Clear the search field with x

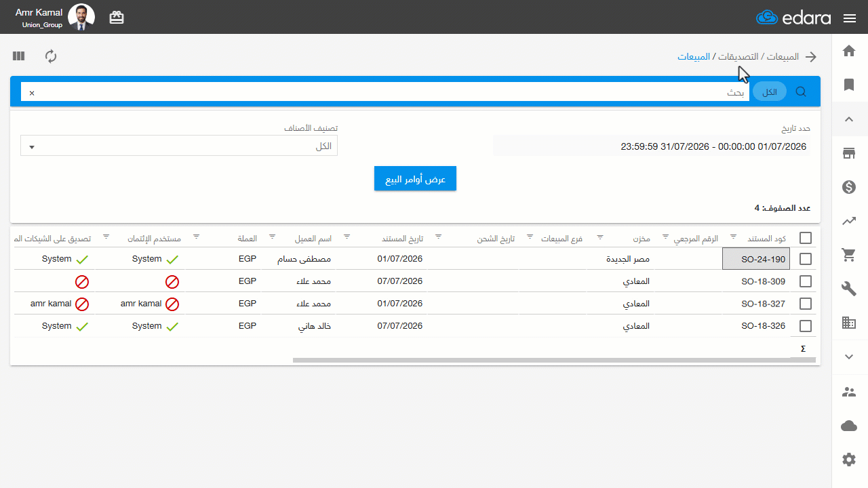31,93
